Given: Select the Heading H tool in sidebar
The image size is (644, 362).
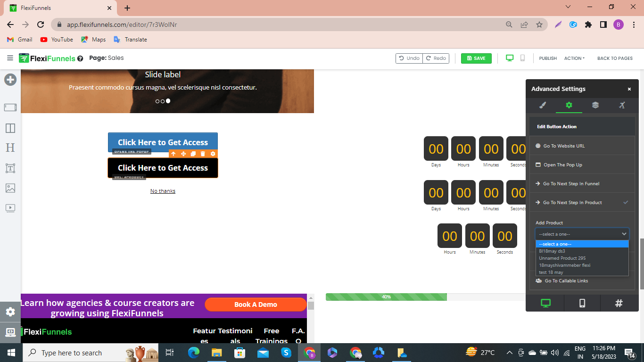Looking at the screenshot, I should [10, 148].
